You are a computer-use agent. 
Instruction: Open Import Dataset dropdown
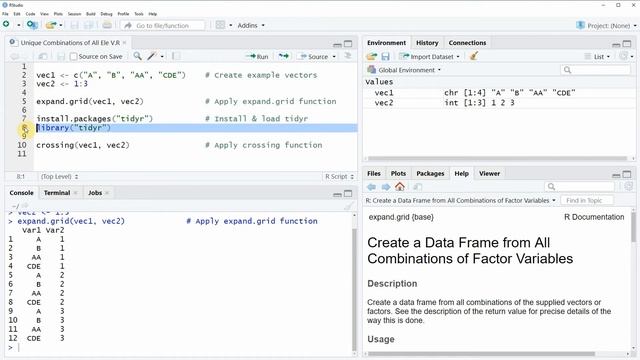coord(429,56)
